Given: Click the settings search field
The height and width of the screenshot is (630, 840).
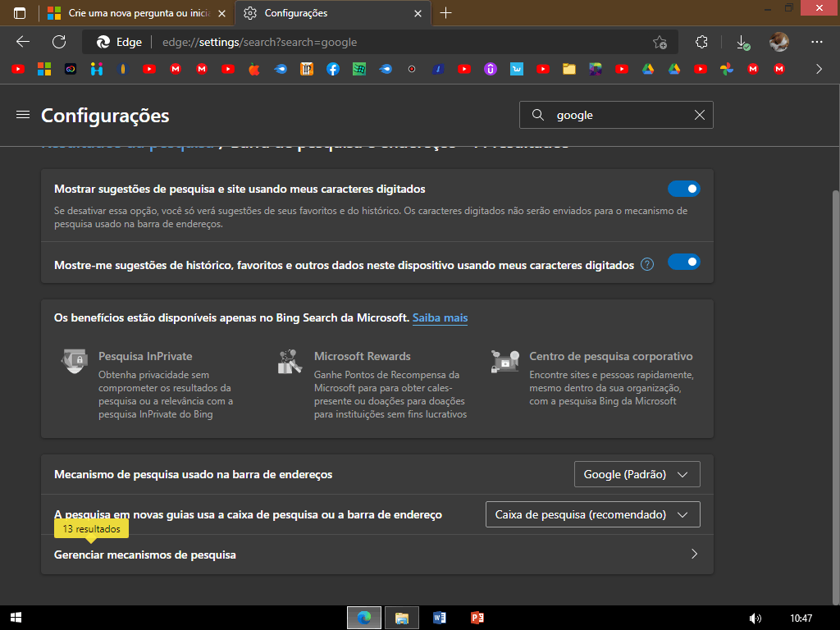Looking at the screenshot, I should (616, 115).
